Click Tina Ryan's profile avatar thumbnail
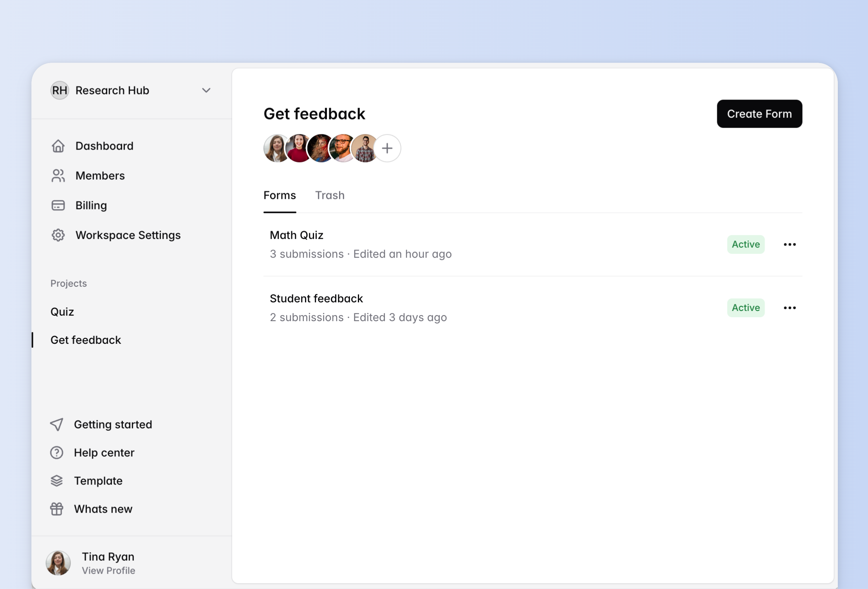This screenshot has width=868, height=589. tap(58, 563)
